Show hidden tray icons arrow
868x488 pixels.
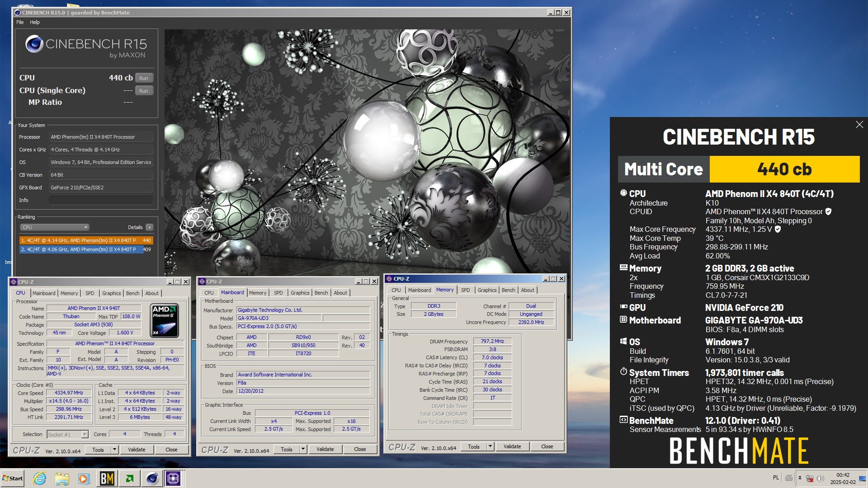800,478
